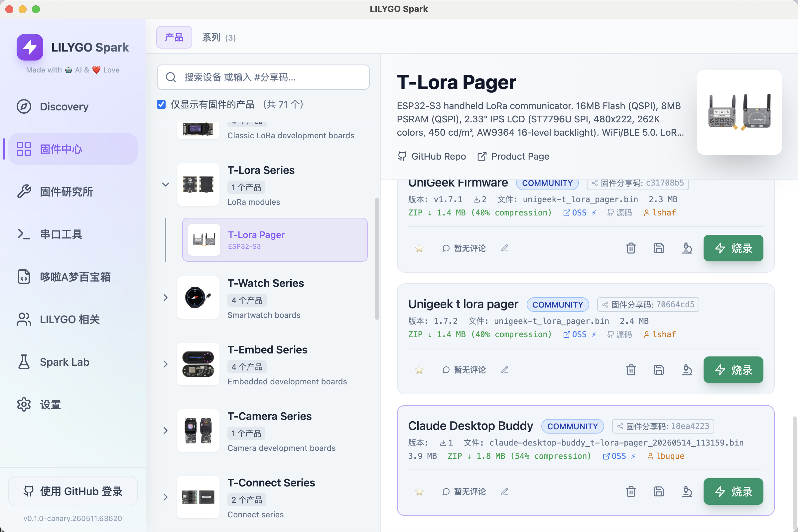The image size is (798, 532).
Task: Open author lbuque profile link
Action: point(666,456)
